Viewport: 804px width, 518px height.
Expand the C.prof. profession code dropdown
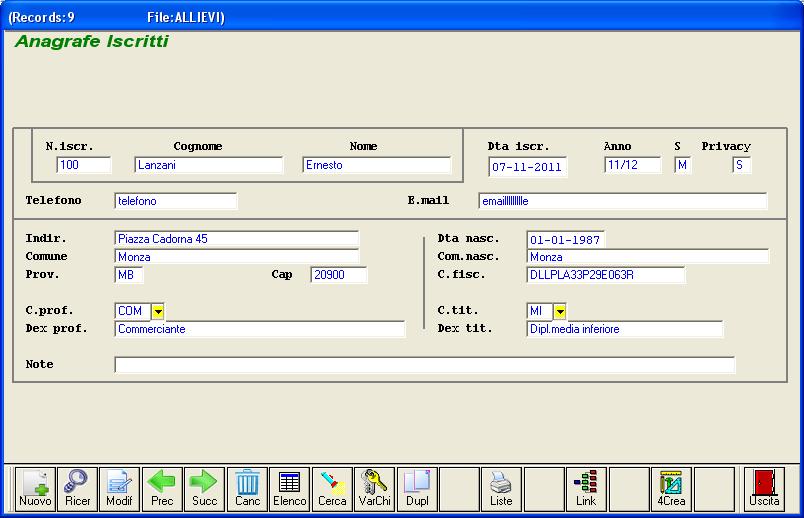tap(158, 311)
